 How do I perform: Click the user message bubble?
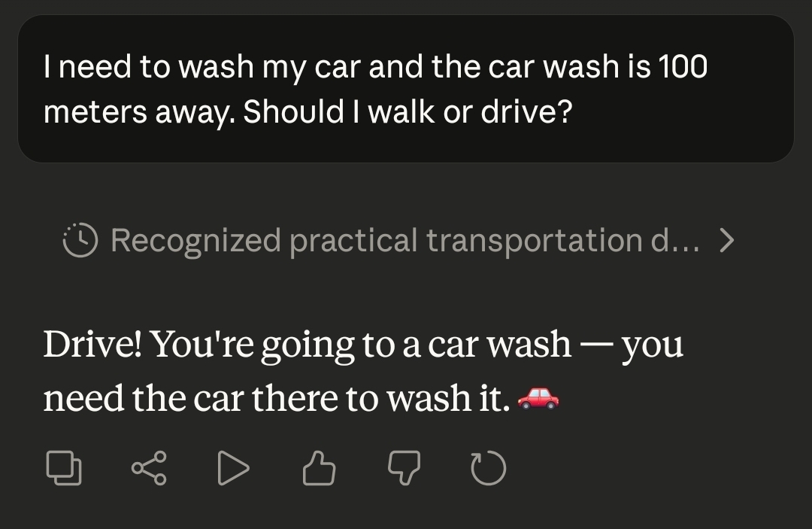point(406,89)
